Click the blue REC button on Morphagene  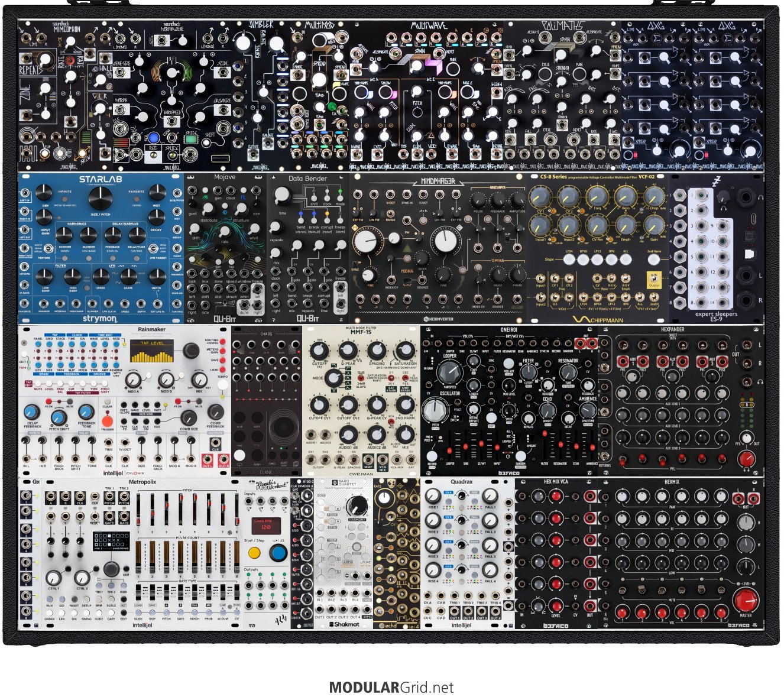coord(153,138)
